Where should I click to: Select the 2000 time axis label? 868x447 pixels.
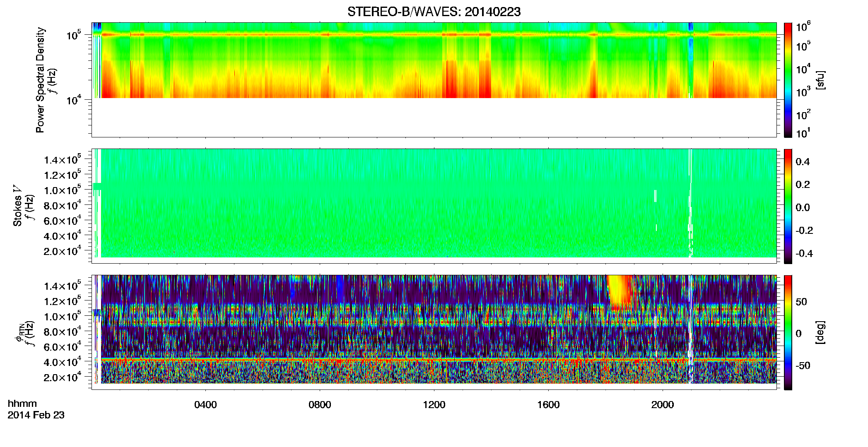663,405
